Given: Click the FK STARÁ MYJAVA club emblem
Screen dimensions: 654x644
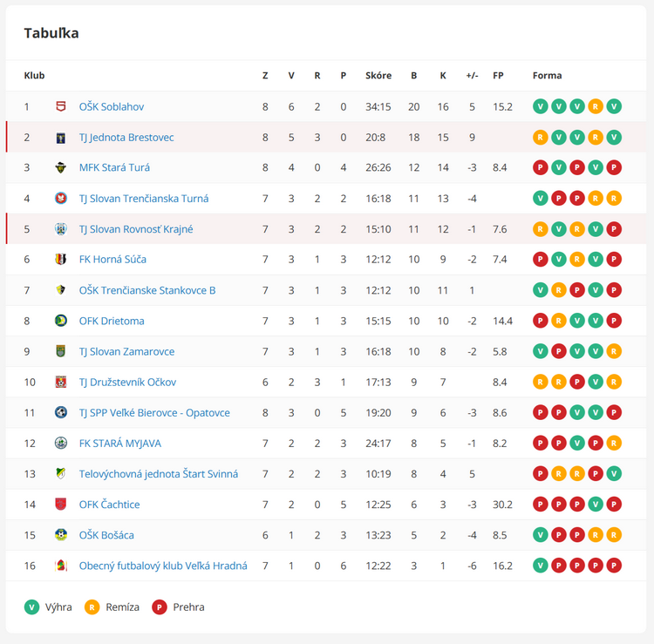Looking at the screenshot, I should [x=60, y=444].
